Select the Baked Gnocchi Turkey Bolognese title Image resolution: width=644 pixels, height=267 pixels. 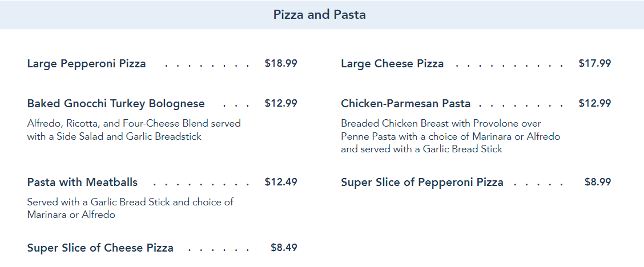point(116,103)
